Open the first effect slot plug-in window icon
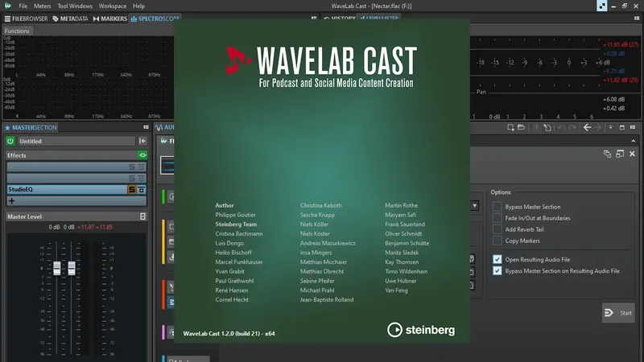Image resolution: width=644 pixels, height=362 pixels. pos(142,167)
